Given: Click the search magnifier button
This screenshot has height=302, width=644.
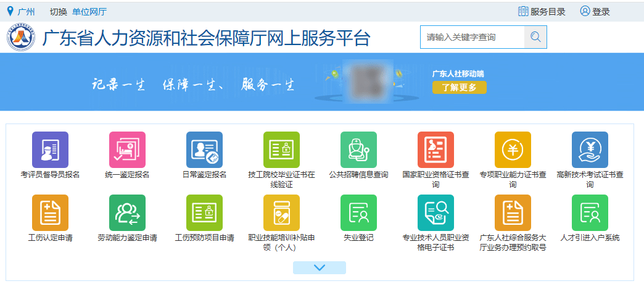Looking at the screenshot, I should pyautogui.click(x=535, y=37).
